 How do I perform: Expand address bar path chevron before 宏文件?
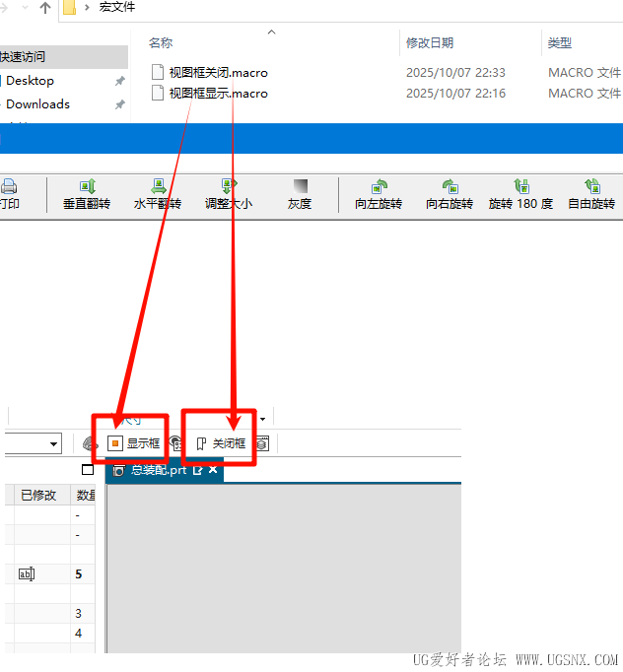point(88,7)
